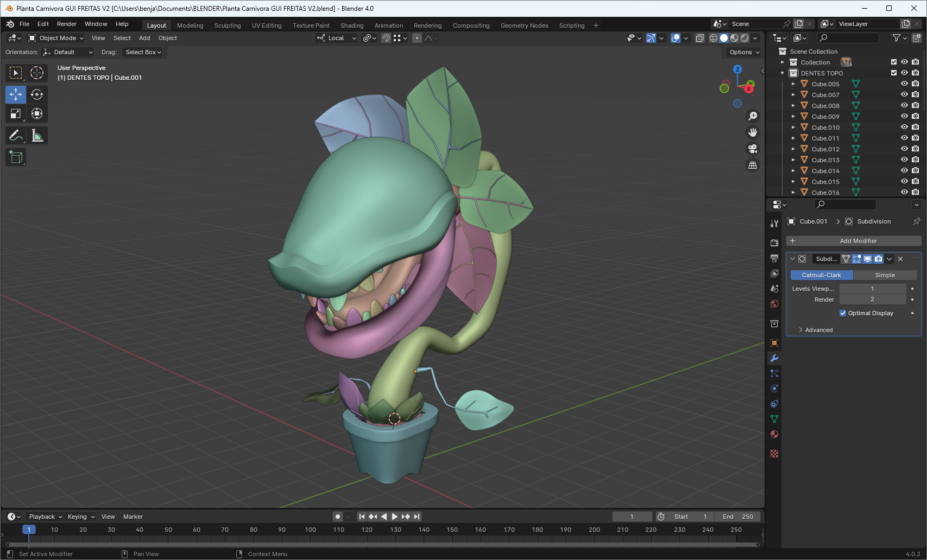Activate the Annotate tool
Image resolution: width=927 pixels, height=560 pixels.
point(16,136)
